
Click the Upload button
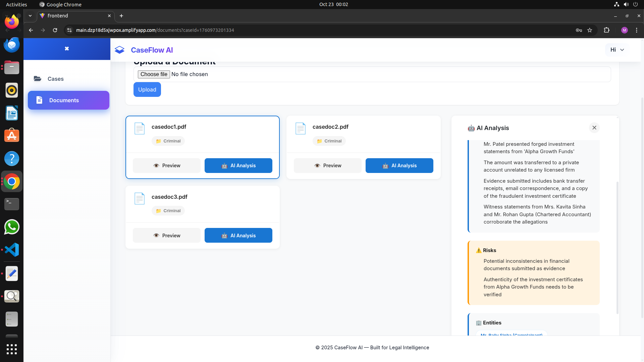point(147,89)
